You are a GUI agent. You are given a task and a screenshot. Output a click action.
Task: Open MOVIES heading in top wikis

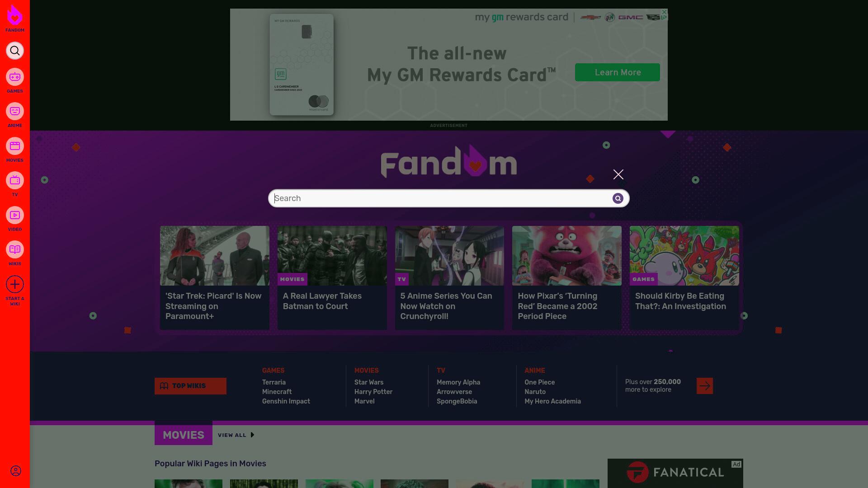tap(367, 371)
